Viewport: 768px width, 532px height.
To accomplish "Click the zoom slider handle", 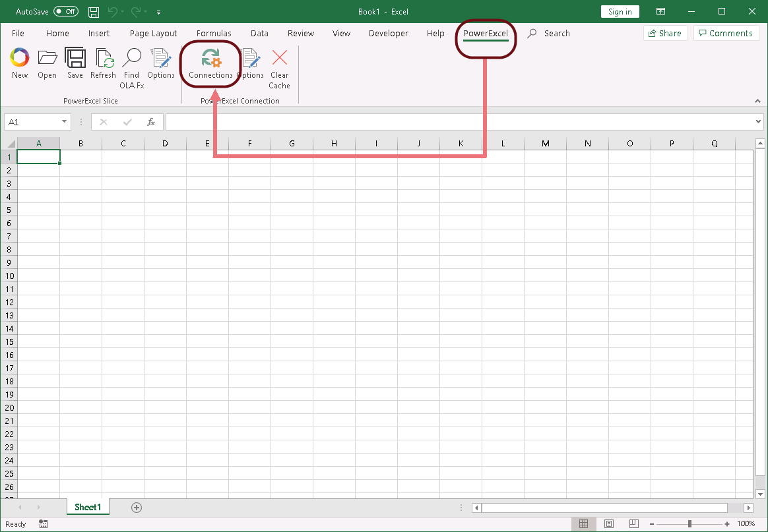I will 689,524.
